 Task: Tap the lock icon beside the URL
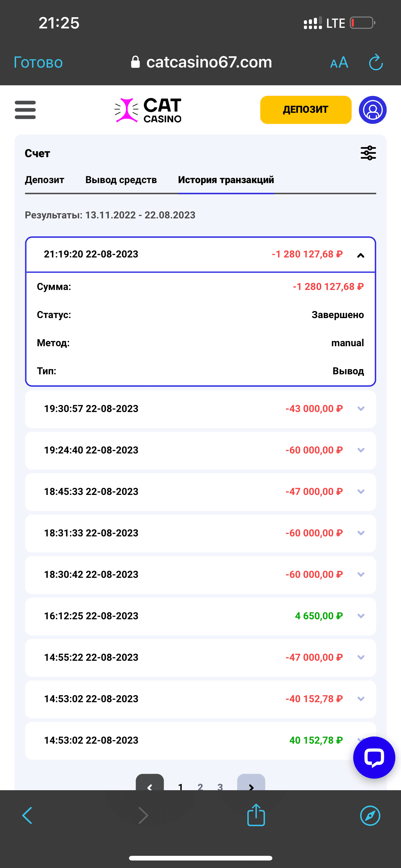coord(135,62)
